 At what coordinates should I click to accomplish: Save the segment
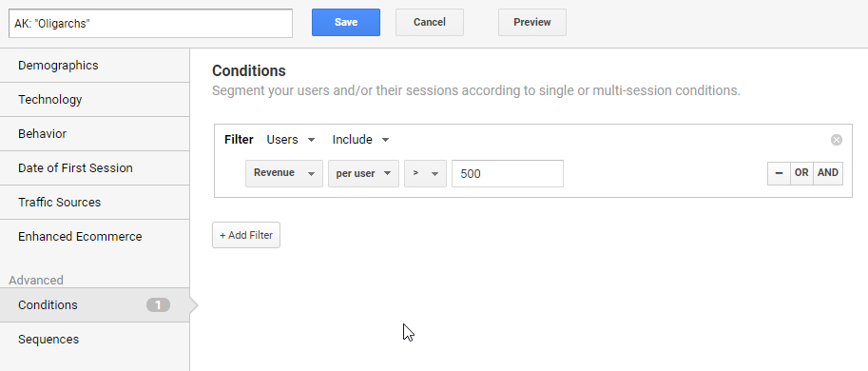(346, 23)
